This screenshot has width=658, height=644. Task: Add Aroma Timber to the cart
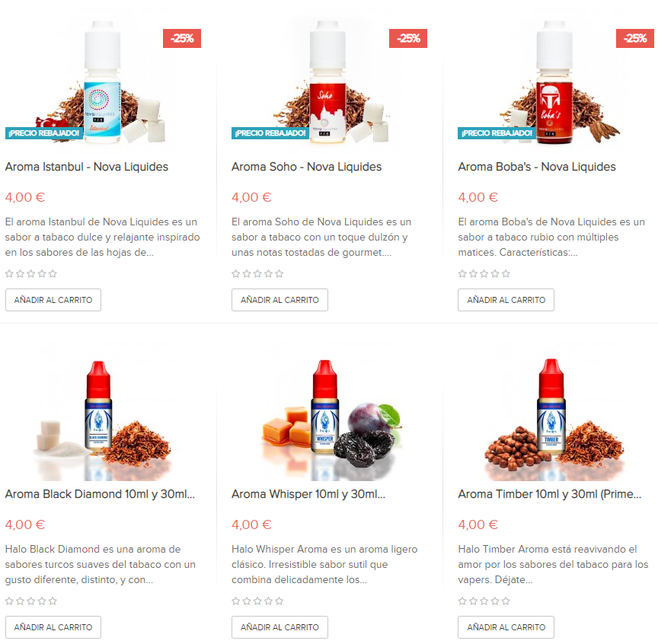pos(506,627)
